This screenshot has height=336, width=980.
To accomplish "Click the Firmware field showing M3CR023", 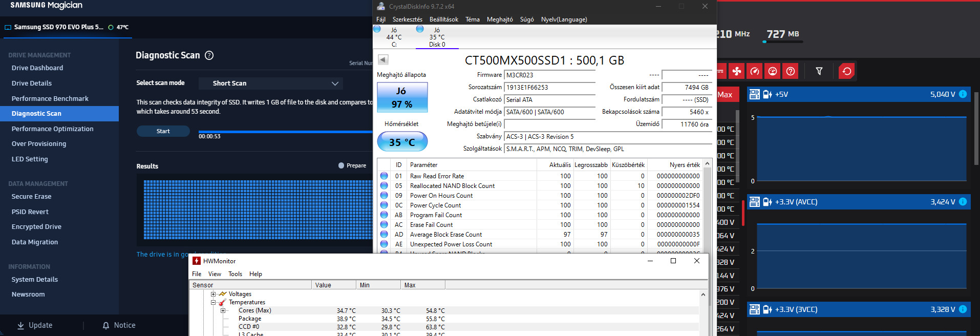I will click(550, 75).
